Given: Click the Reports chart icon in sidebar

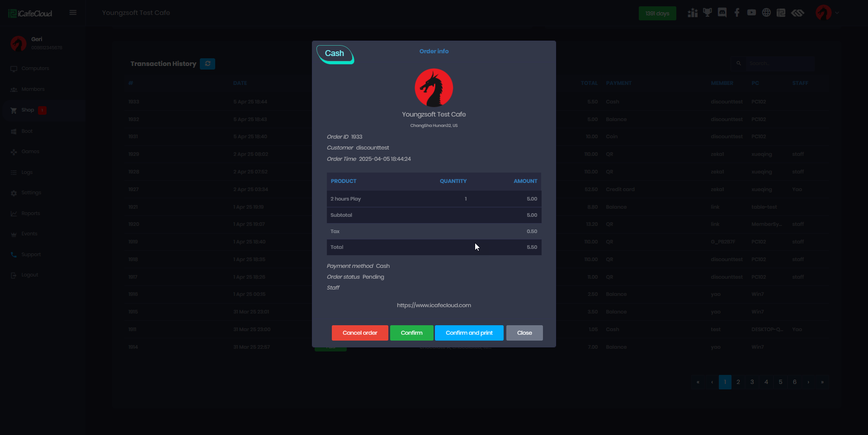Looking at the screenshot, I should 14,214.
